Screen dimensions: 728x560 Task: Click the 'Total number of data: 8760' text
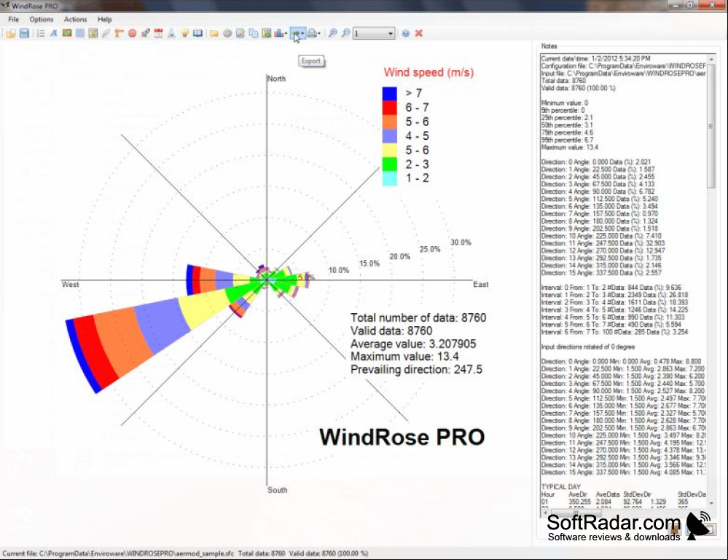418,318
